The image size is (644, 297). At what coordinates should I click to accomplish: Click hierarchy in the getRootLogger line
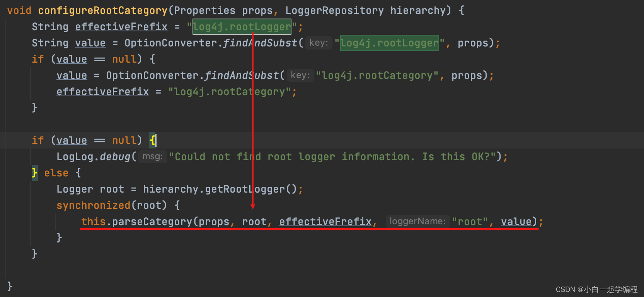(170, 189)
